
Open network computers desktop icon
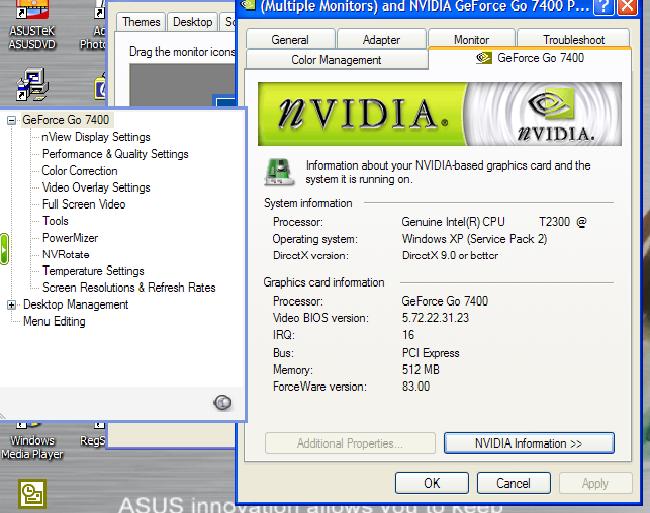32,85
